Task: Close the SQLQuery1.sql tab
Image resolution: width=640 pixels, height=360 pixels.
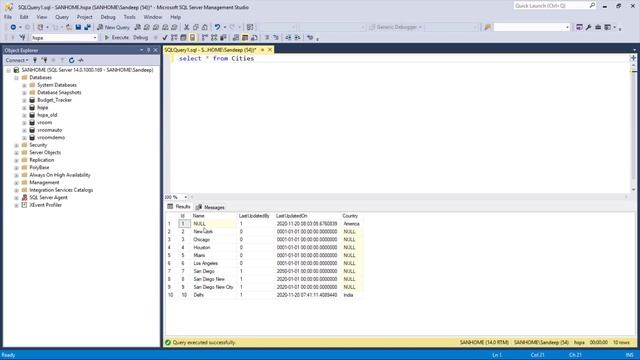Action: click(270, 50)
